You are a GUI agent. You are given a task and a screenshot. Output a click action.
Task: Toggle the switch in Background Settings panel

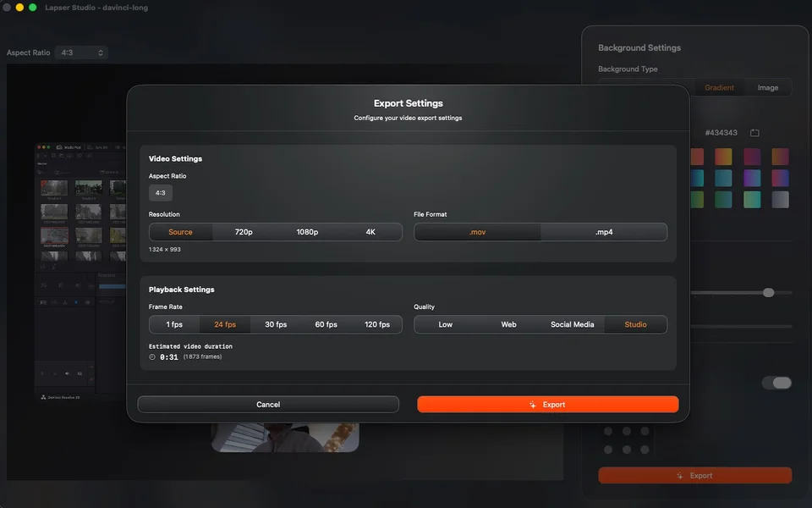click(776, 383)
